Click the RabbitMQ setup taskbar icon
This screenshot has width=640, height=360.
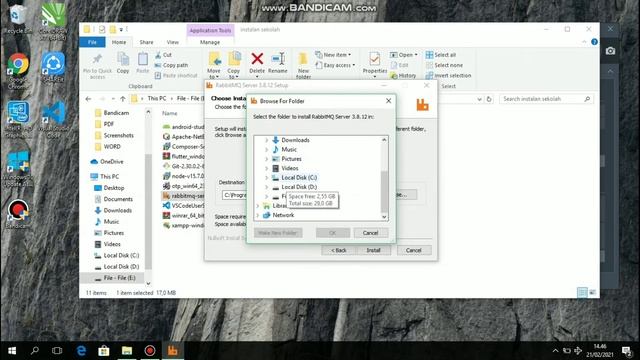[x=173, y=351]
